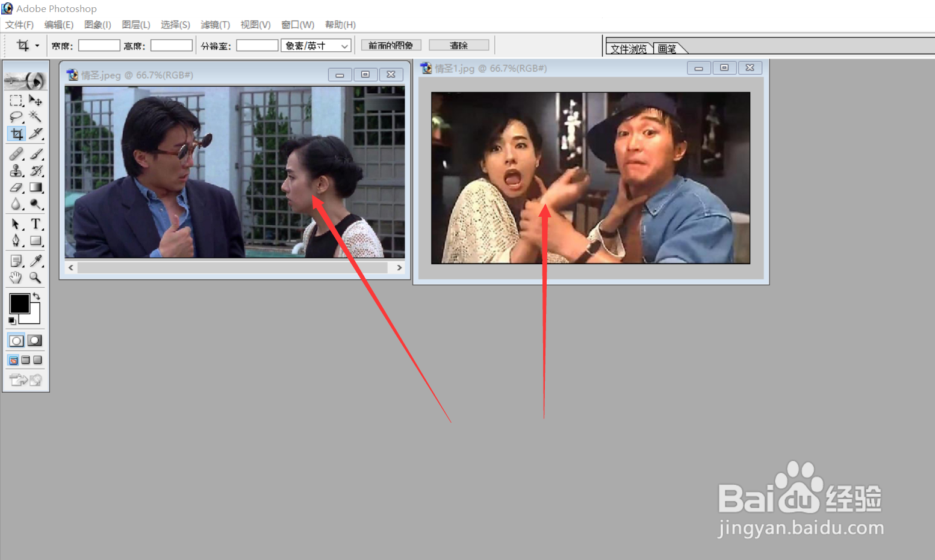
Task: Select the Rectangle shape tool
Action: click(36, 241)
